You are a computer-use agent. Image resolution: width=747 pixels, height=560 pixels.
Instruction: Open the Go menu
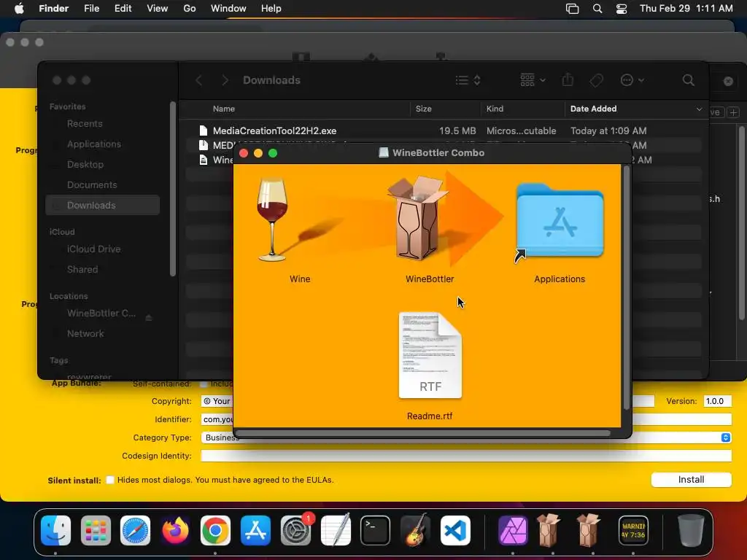coord(190,9)
